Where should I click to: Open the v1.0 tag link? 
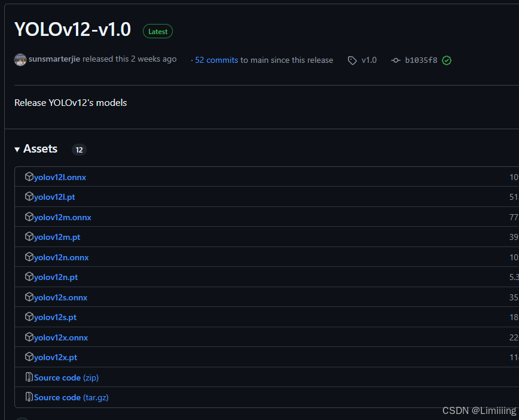click(x=369, y=60)
